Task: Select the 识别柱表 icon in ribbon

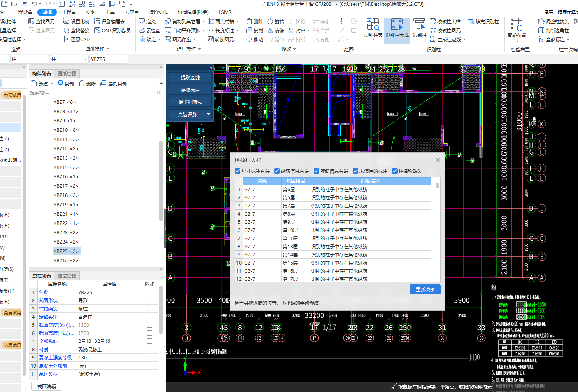Action: [373, 25]
